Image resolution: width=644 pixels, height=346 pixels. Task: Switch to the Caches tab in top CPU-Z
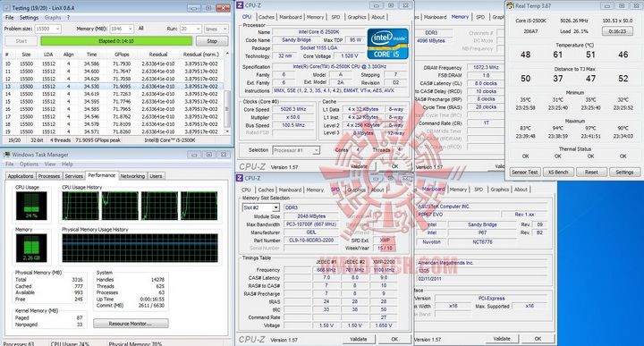click(267, 17)
